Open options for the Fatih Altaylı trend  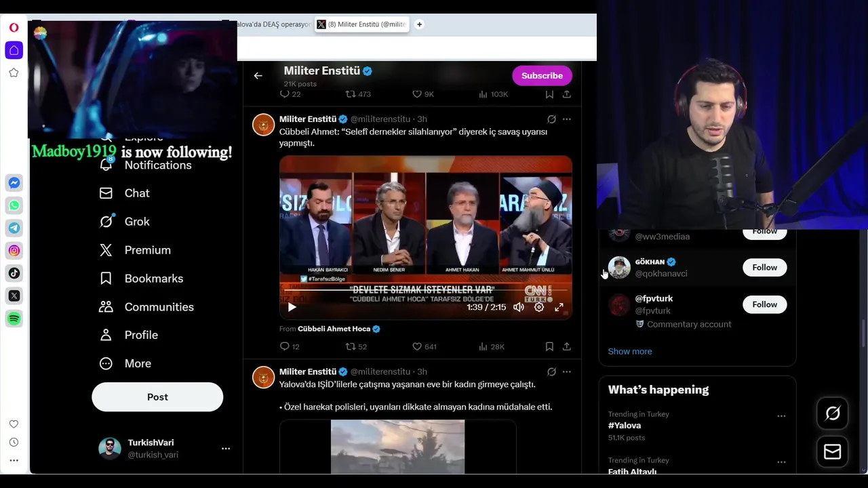tap(781, 462)
